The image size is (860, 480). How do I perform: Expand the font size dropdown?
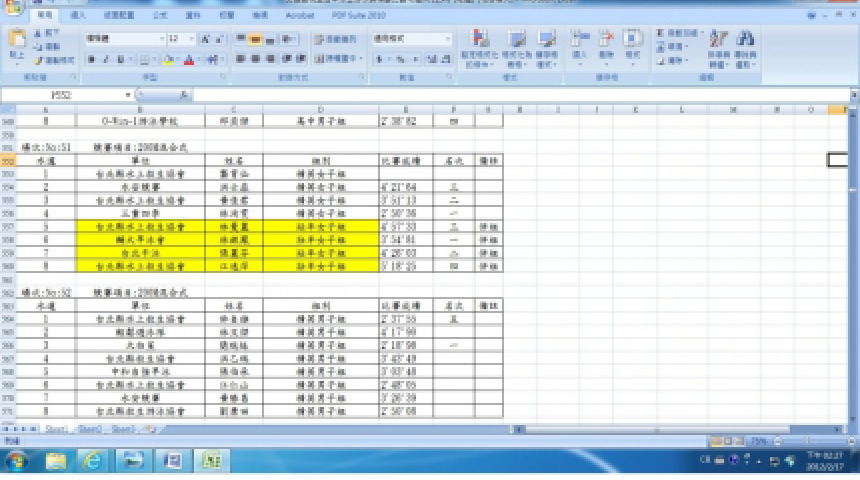[191, 38]
